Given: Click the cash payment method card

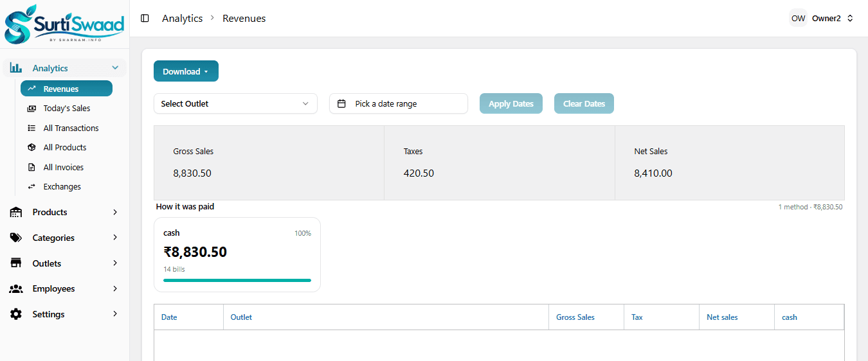Looking at the screenshot, I should pyautogui.click(x=237, y=255).
